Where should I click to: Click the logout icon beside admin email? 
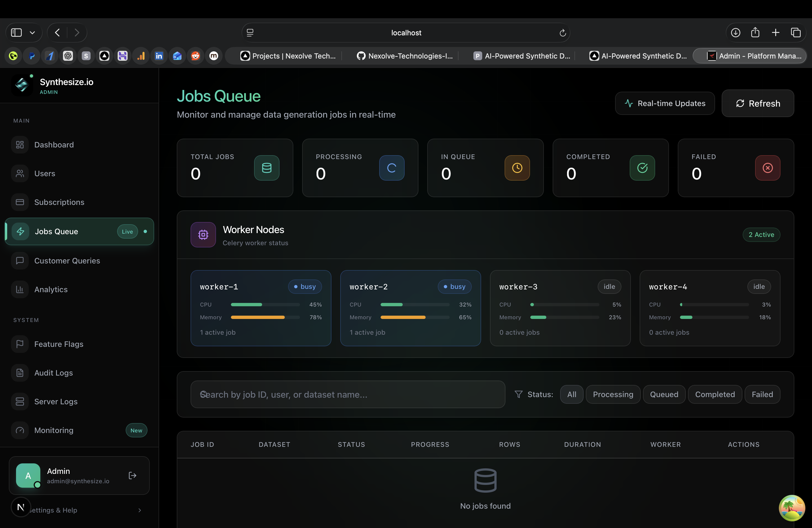[x=132, y=476]
